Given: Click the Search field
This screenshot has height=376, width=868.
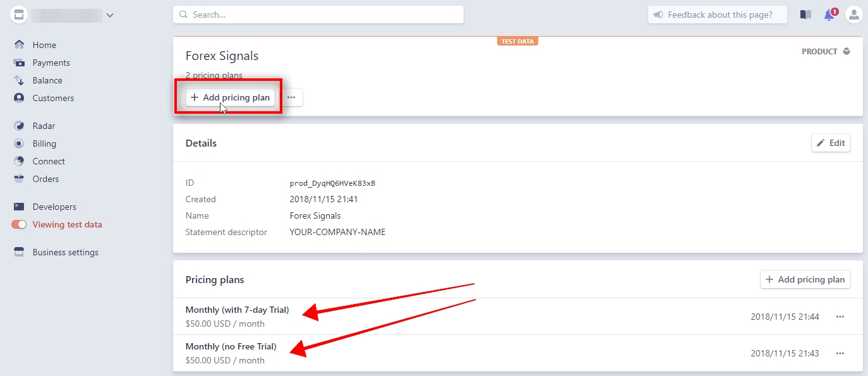Looking at the screenshot, I should [x=318, y=14].
